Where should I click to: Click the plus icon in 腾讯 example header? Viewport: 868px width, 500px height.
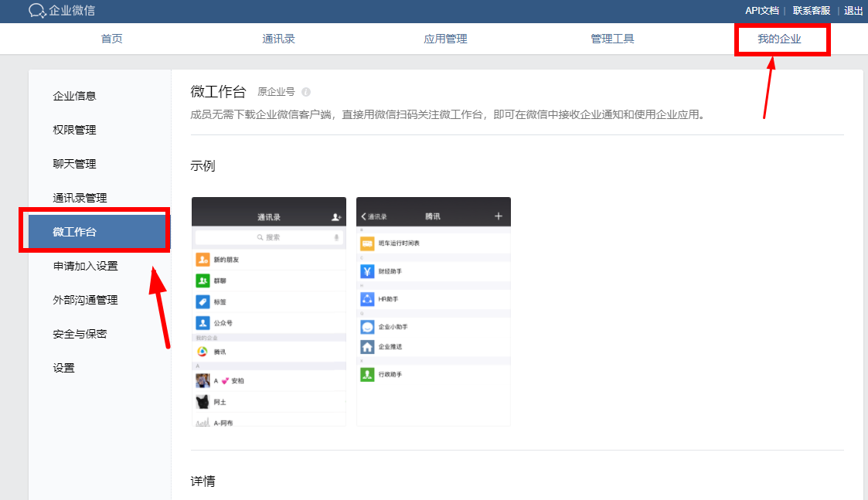pos(499,216)
